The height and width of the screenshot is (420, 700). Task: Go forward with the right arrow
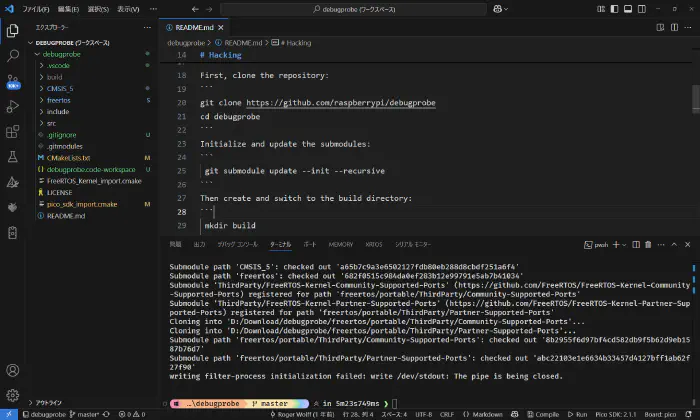click(x=209, y=9)
